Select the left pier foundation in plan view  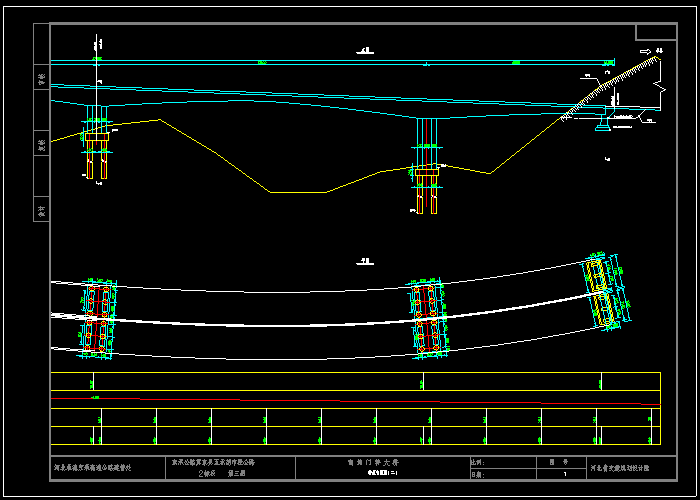coord(95,319)
